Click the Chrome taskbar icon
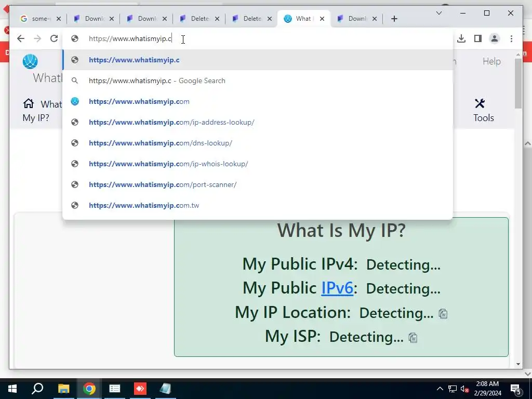532x399 pixels. pyautogui.click(x=89, y=389)
